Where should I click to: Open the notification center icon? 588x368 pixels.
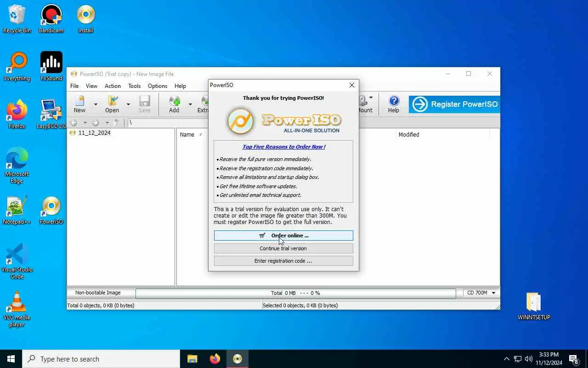coord(574,359)
